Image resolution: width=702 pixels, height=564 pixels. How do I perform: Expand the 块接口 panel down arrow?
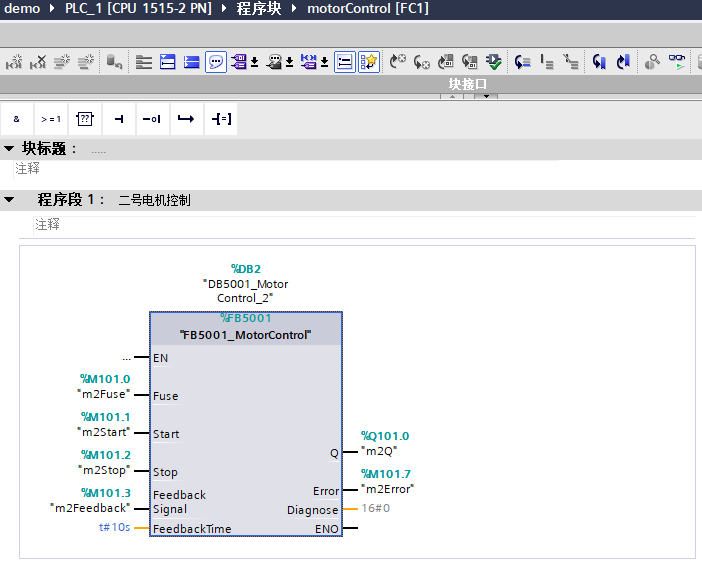(x=487, y=96)
